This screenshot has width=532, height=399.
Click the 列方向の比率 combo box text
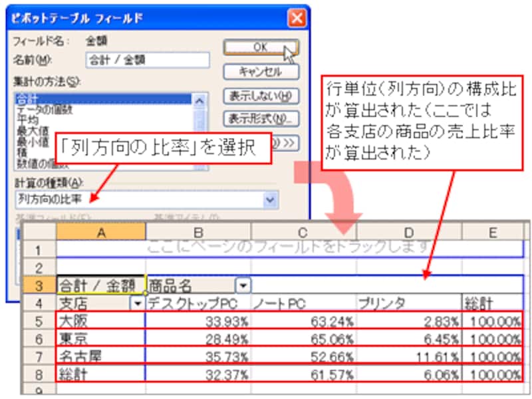coord(51,199)
